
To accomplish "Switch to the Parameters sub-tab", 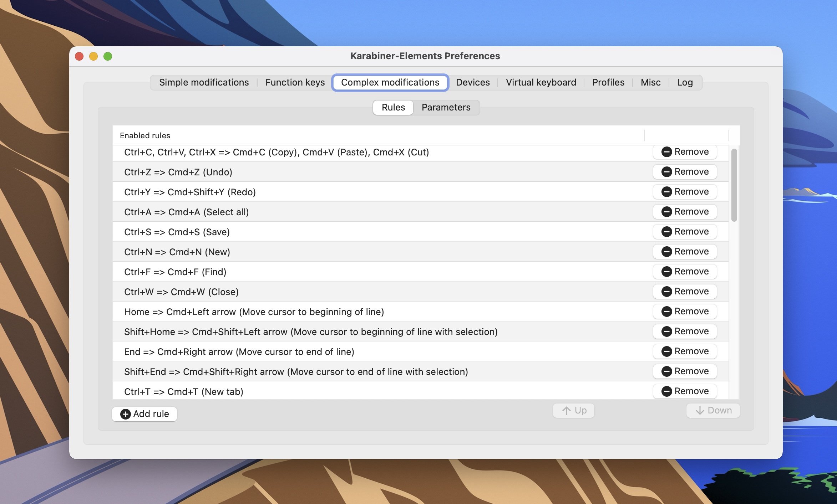I will click(x=446, y=107).
